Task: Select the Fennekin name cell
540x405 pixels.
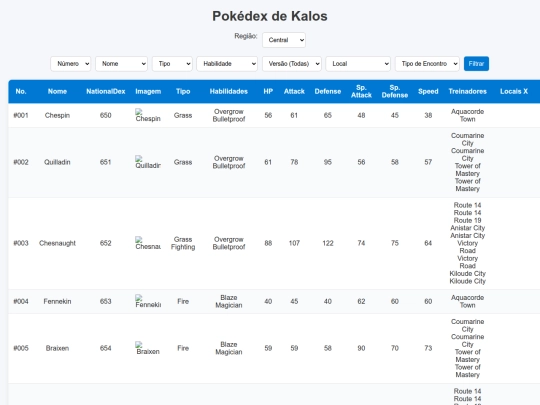Action: [57, 301]
